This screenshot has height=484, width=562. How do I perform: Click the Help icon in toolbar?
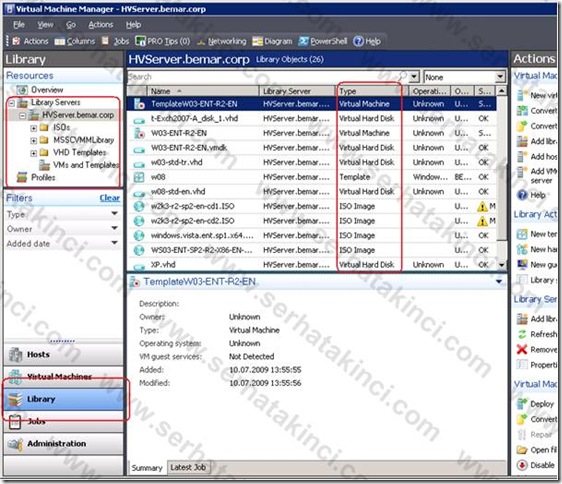click(358, 41)
